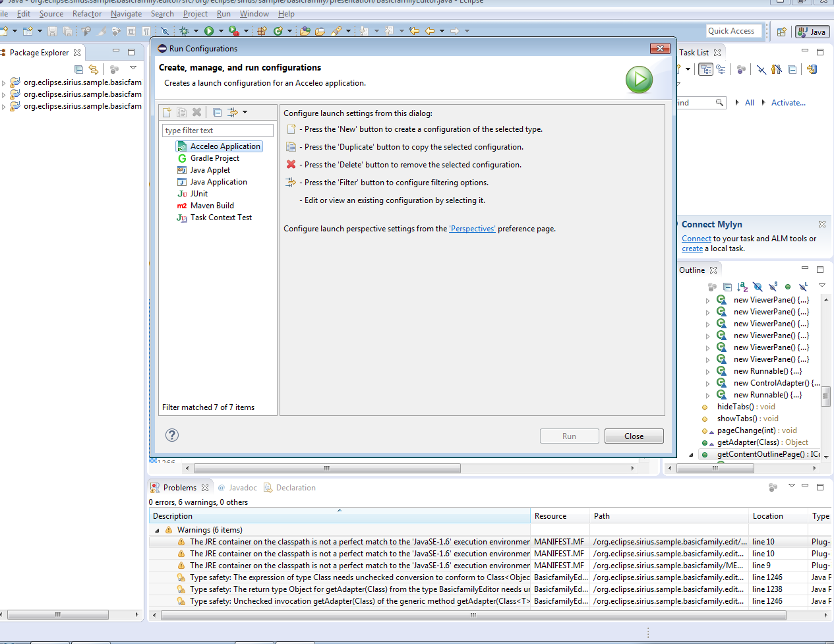Toggle Hide Fields in Outline
834x644 pixels.
[758, 287]
